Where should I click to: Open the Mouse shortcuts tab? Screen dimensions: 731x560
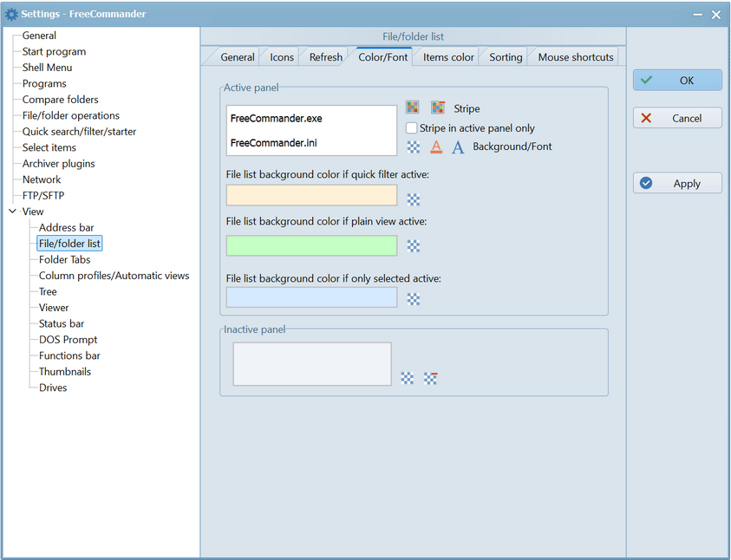pyautogui.click(x=575, y=57)
